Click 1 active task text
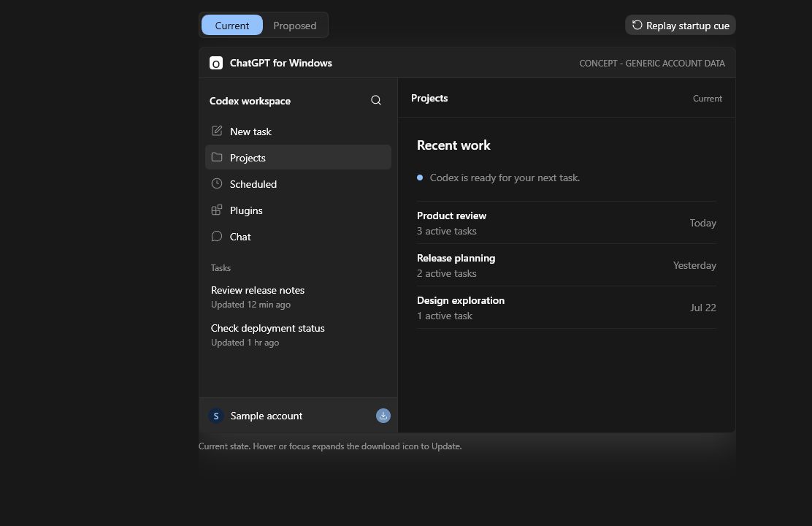812x526 pixels. 444,316
